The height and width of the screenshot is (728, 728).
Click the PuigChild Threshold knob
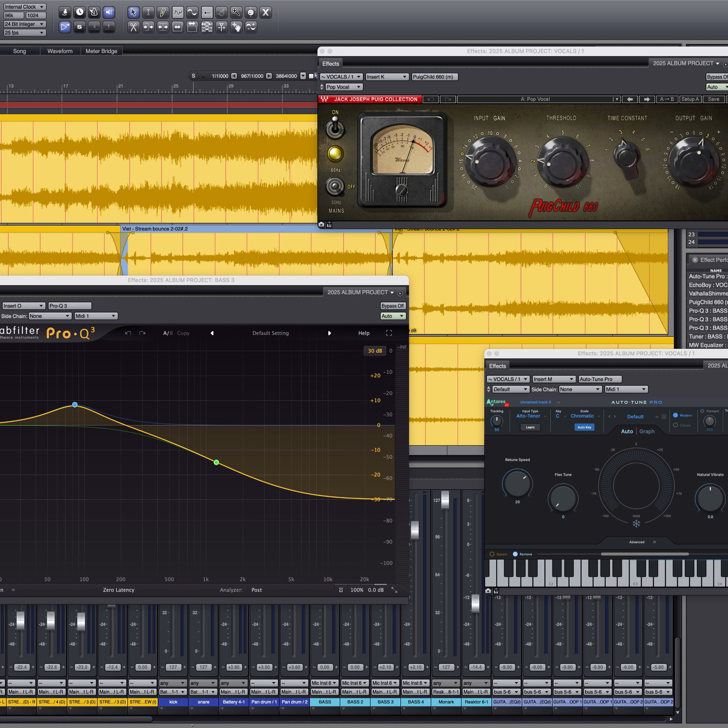[x=562, y=162]
